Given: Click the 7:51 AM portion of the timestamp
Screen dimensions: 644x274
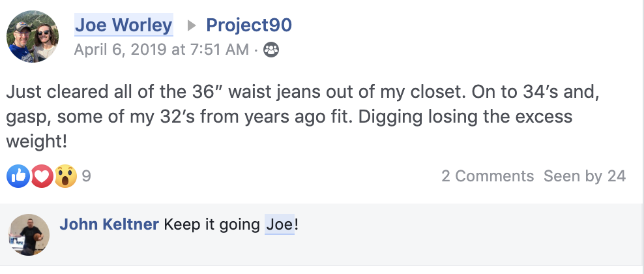Looking at the screenshot, I should point(219,50).
